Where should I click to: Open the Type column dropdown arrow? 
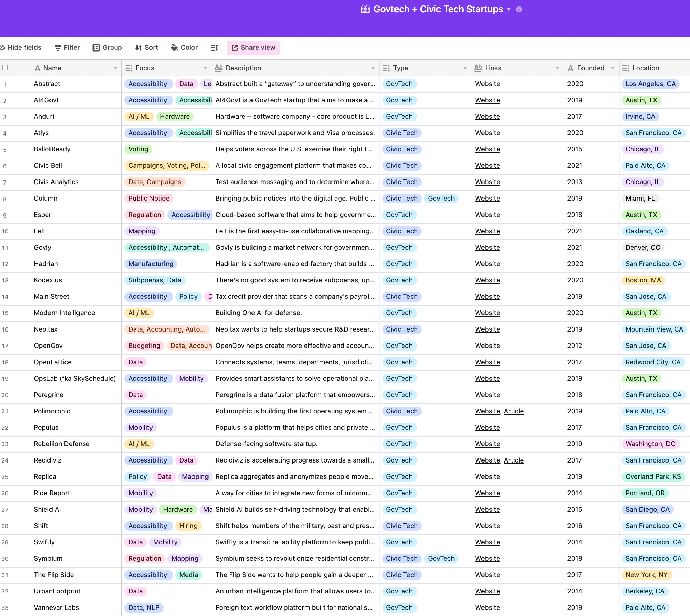pyautogui.click(x=465, y=68)
